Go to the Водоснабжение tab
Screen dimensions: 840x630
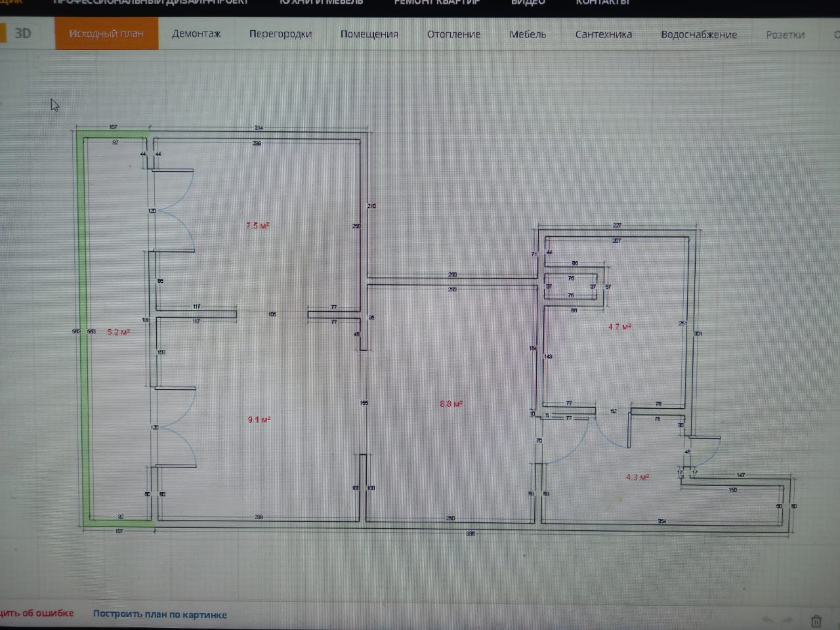point(699,34)
